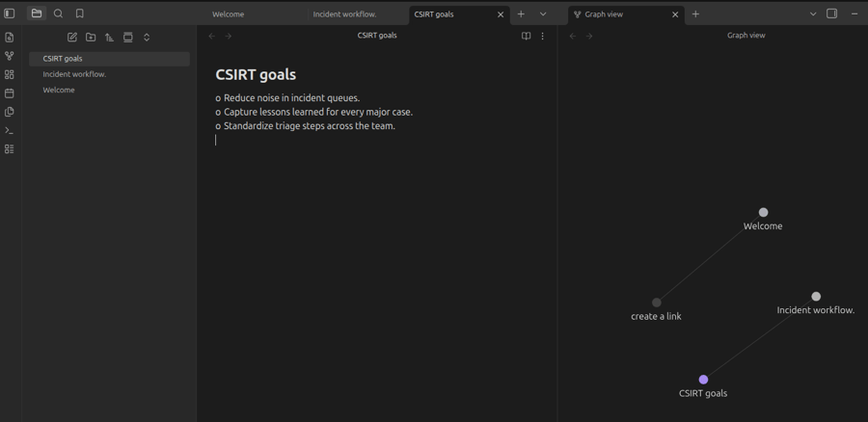
Task: Open tab list dropdown in editor pane
Action: point(543,14)
